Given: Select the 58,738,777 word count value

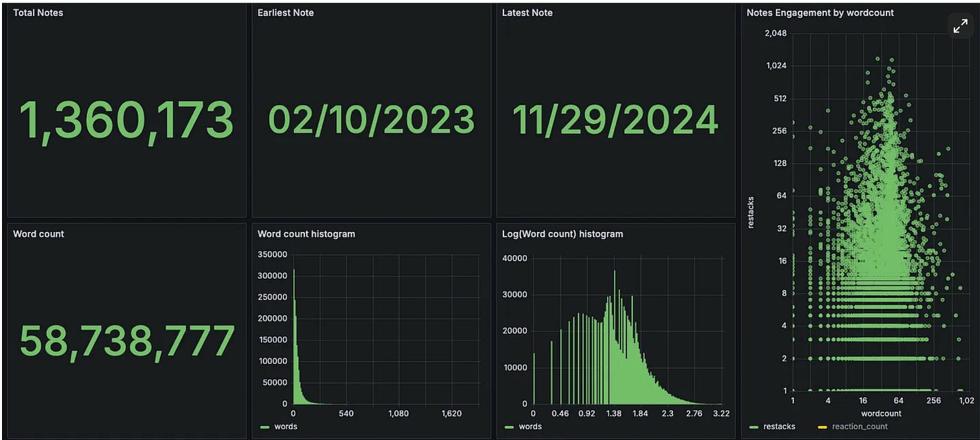Looking at the screenshot, I should (x=127, y=341).
